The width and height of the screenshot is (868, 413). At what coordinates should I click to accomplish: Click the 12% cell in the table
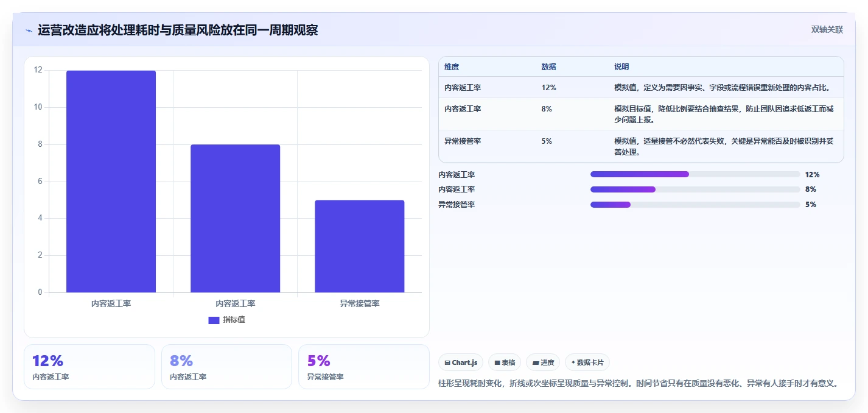coord(548,88)
